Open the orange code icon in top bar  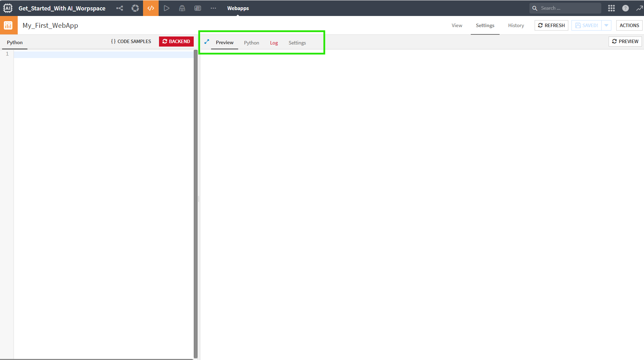[151, 8]
